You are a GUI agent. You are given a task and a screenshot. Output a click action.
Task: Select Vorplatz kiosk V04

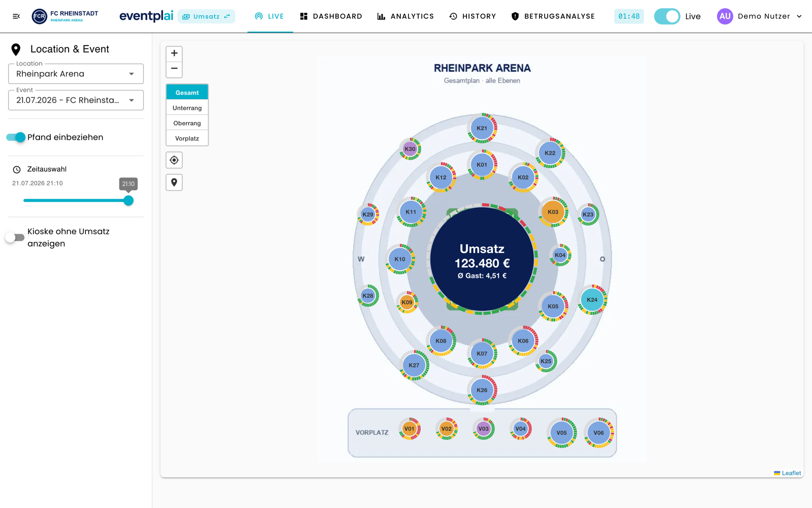click(521, 429)
